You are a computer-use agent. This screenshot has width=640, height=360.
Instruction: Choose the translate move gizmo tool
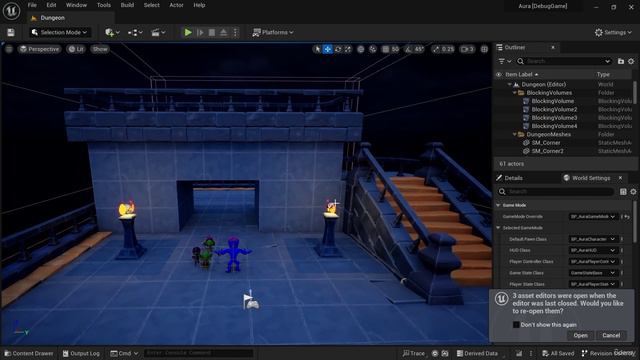[327, 49]
